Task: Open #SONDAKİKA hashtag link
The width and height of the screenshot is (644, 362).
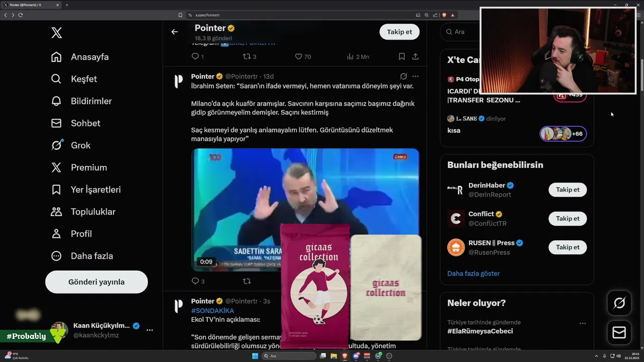Action: (x=212, y=311)
